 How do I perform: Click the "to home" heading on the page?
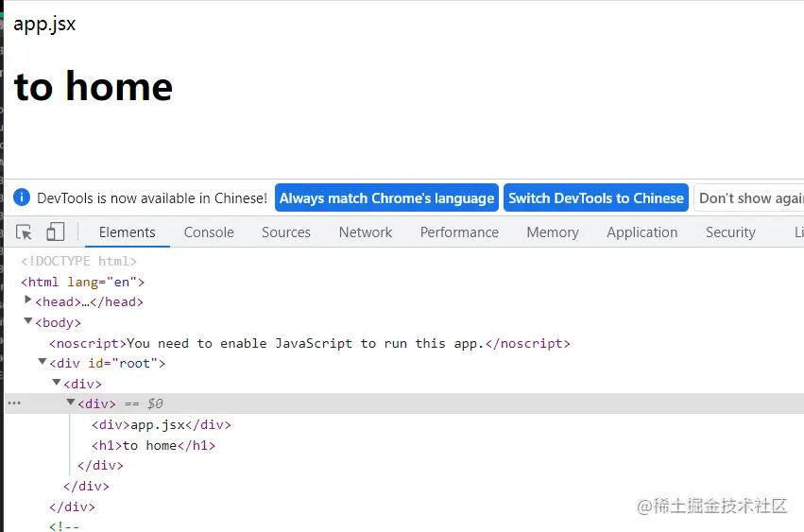[x=94, y=86]
